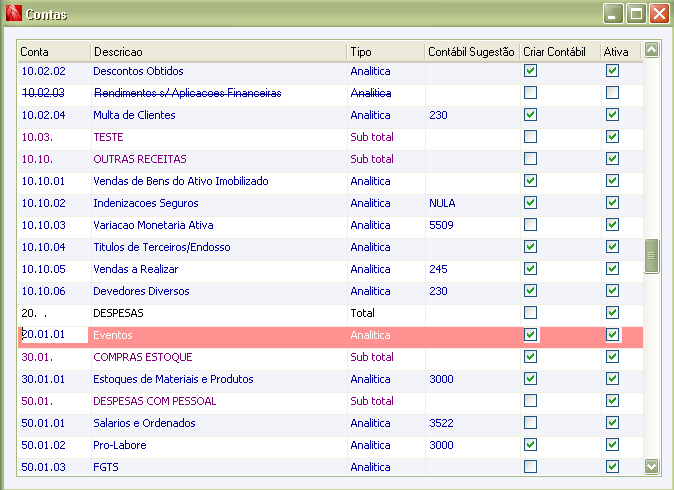Screen dimensions: 674x490
Task: Check Ativa for Rendimentos s/ Aplicacoes Financeiras
Action: pyautogui.click(x=612, y=92)
